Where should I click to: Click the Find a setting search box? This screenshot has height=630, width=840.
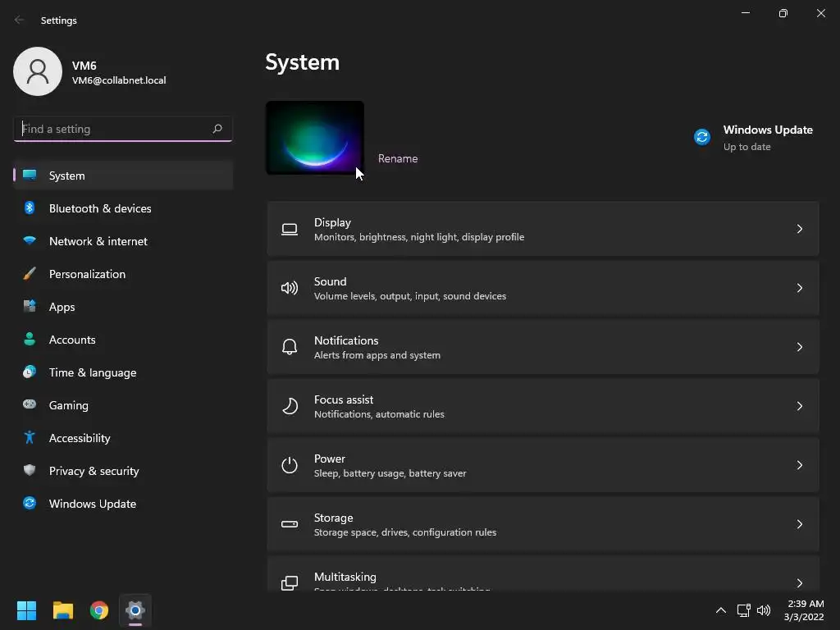[x=113, y=129]
